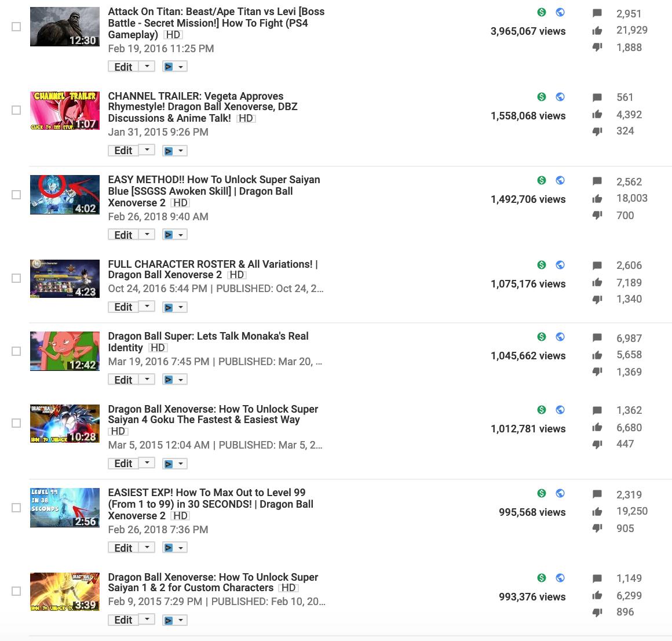
Task: Click comments icon for Monaka's Real Identity video
Action: click(597, 338)
